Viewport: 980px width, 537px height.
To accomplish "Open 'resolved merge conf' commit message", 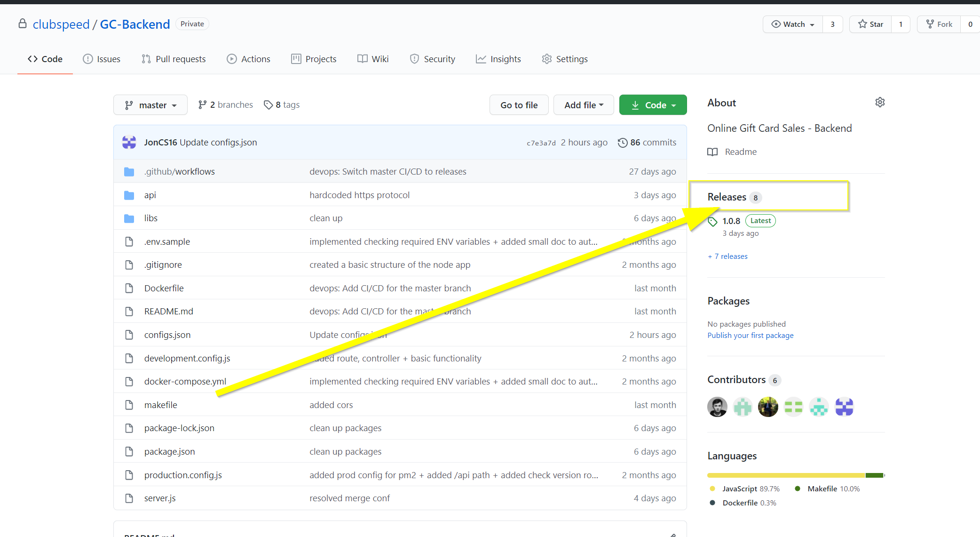I will click(349, 498).
